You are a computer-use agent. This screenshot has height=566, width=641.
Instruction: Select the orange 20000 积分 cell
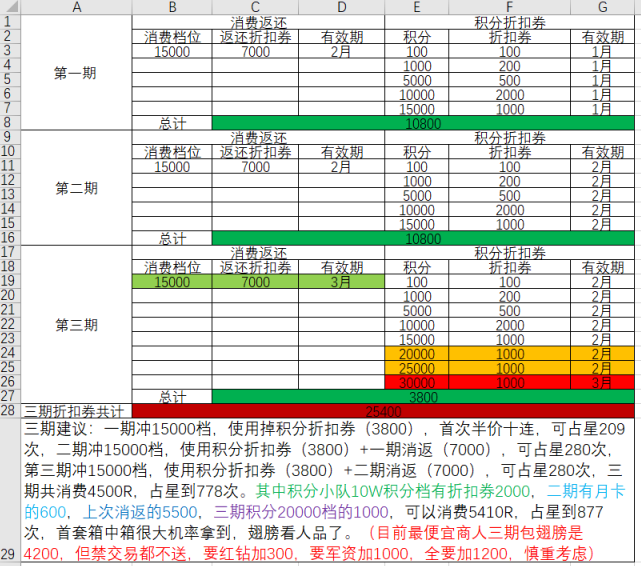[417, 354]
